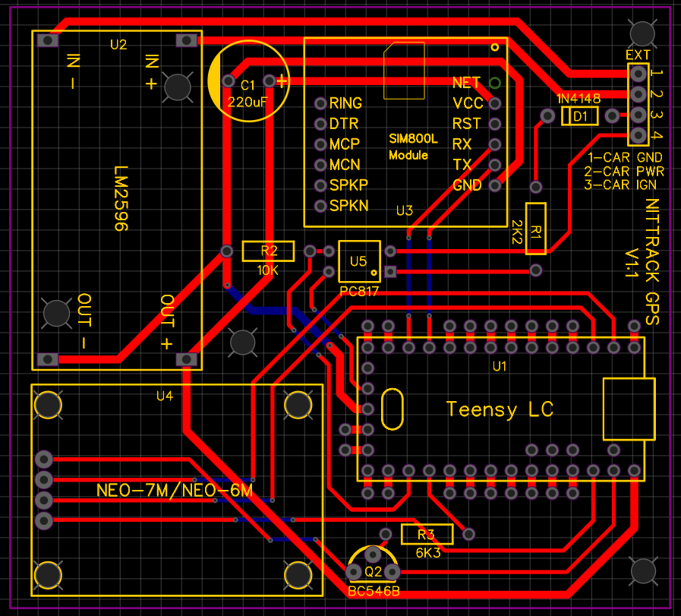
Task: Select the R3 6K3 resistor
Action: 427,534
